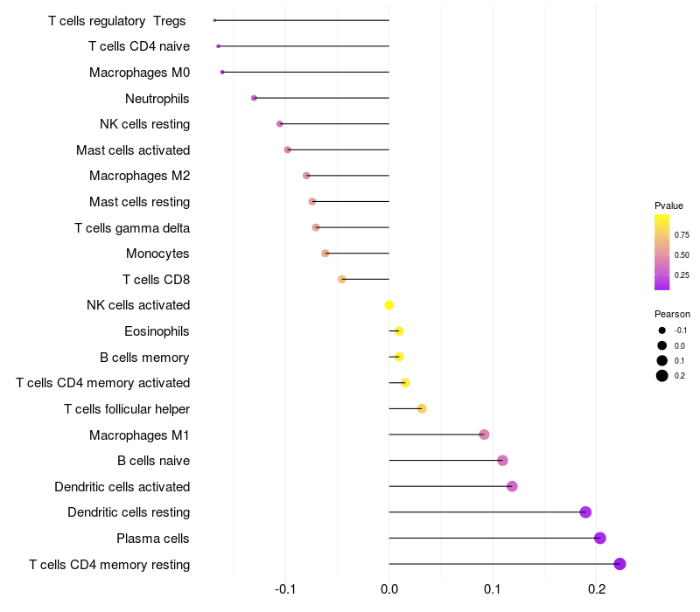The height and width of the screenshot is (612, 700).
Task: Click the Plasma cells purple data point
Action: coord(600,538)
